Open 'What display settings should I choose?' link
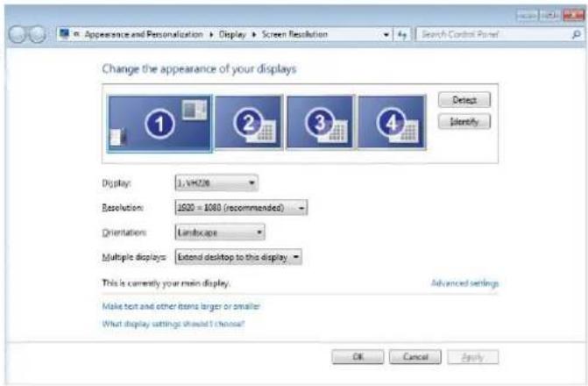 click(x=174, y=324)
